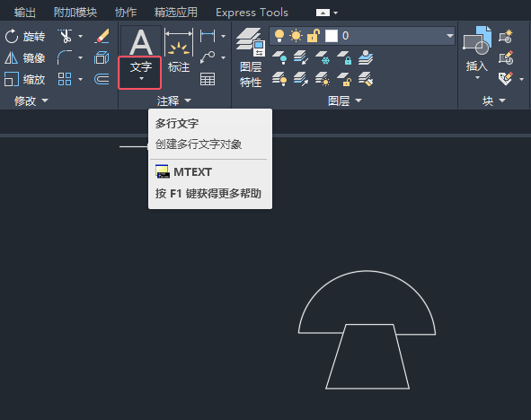Click the Match Layer arrow icon

(x=301, y=79)
